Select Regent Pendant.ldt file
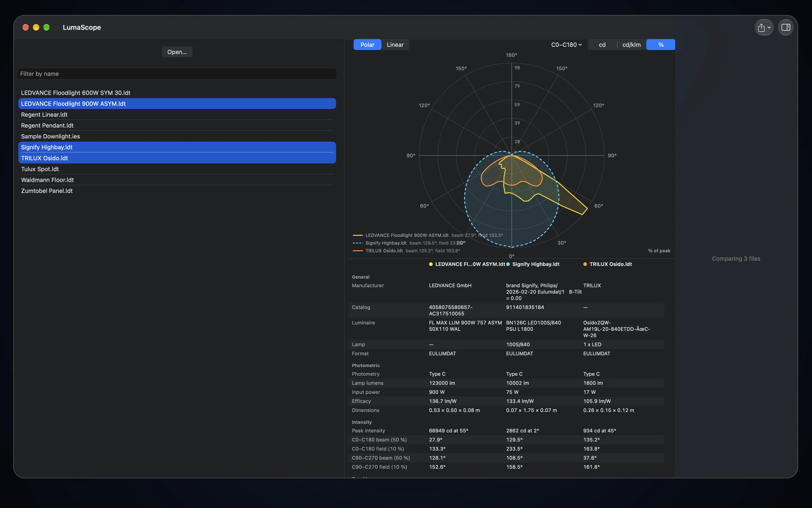Screen dimensions: 812x508 click(177, 125)
